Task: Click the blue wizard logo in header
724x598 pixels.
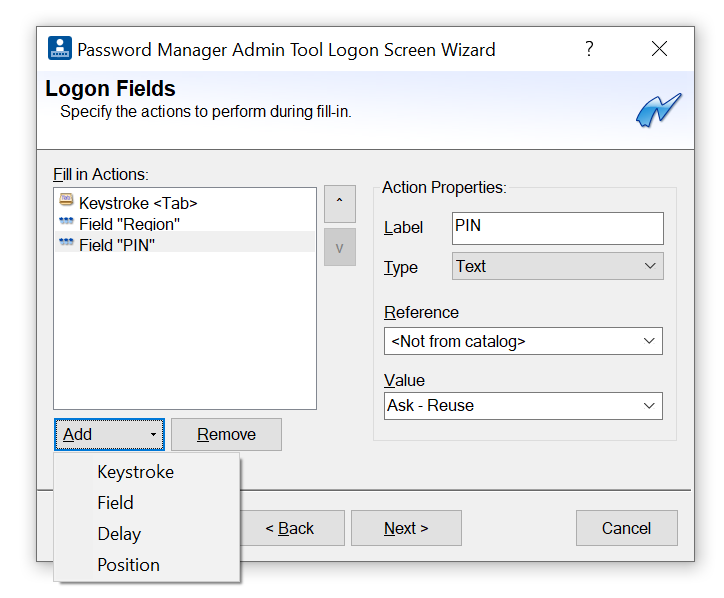Action: tap(658, 109)
